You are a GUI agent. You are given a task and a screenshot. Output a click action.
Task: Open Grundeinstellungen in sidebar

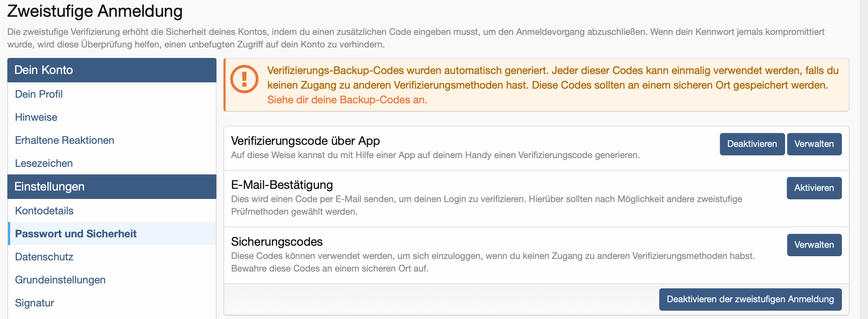click(x=60, y=280)
